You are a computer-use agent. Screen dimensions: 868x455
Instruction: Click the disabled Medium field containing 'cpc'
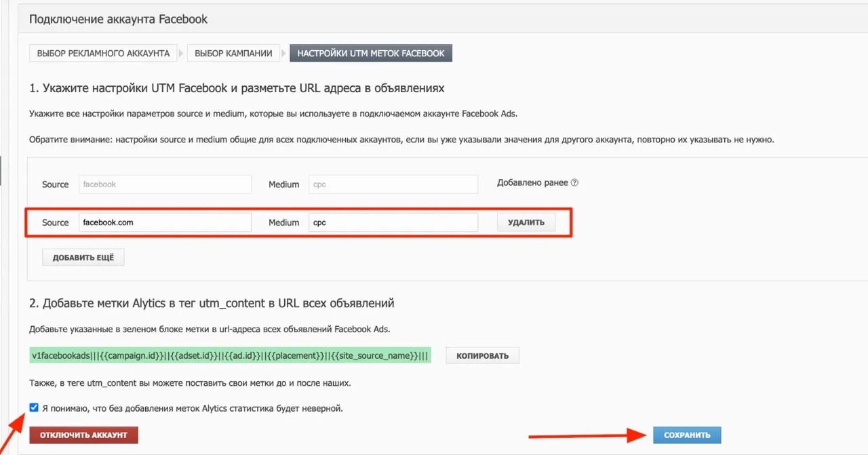[393, 184]
